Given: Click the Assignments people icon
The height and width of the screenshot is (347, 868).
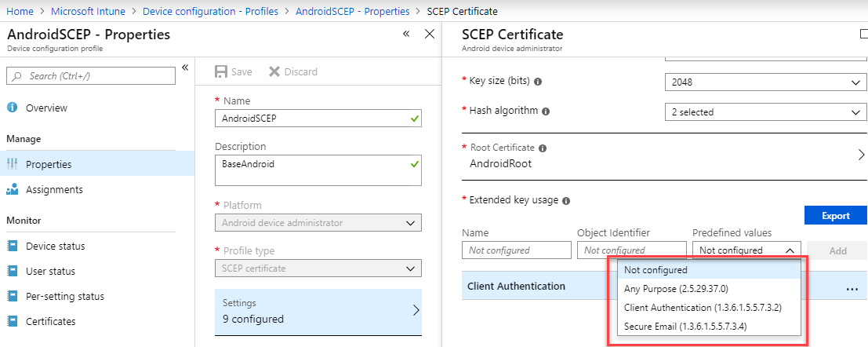Looking at the screenshot, I should (x=12, y=189).
